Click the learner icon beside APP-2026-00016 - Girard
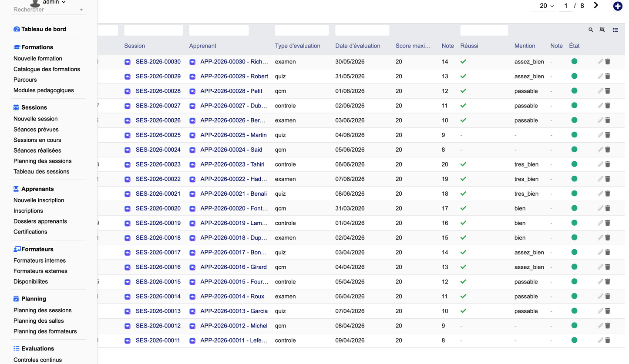Screen dimensions: 629x364 192,267
